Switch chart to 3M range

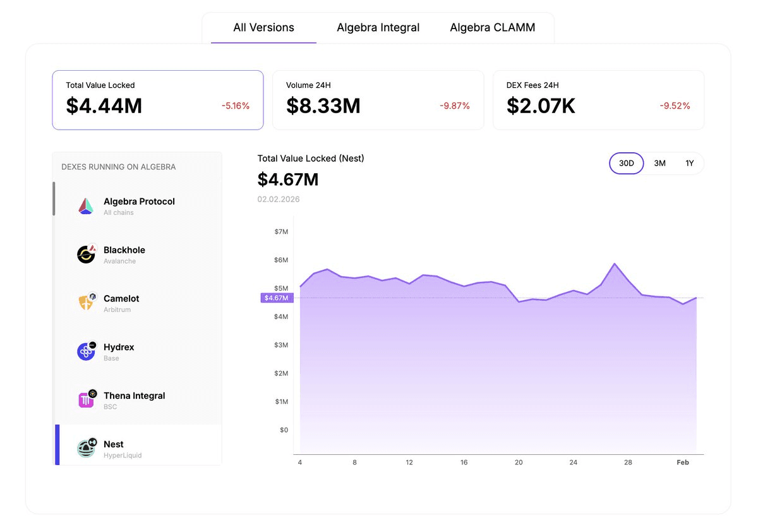coord(659,163)
